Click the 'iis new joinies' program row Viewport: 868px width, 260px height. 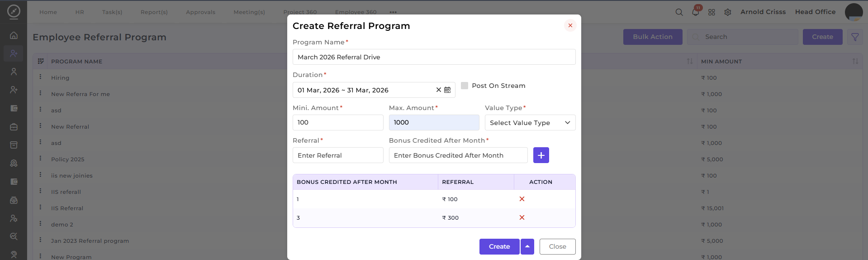(72, 176)
